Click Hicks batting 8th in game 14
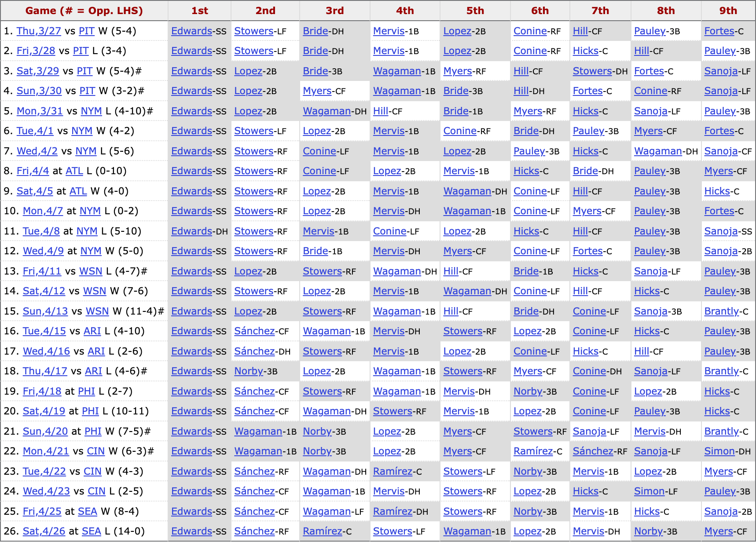 647,291
